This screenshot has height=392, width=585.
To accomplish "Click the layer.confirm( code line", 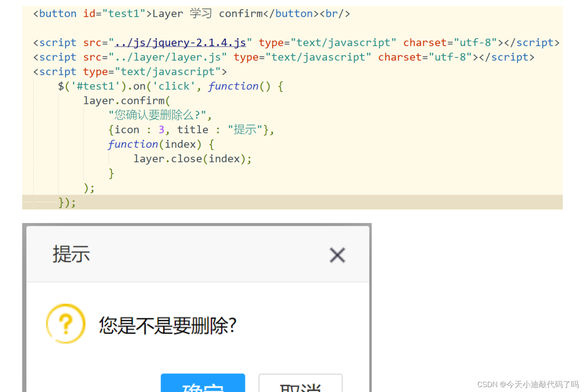I will coord(127,101).
